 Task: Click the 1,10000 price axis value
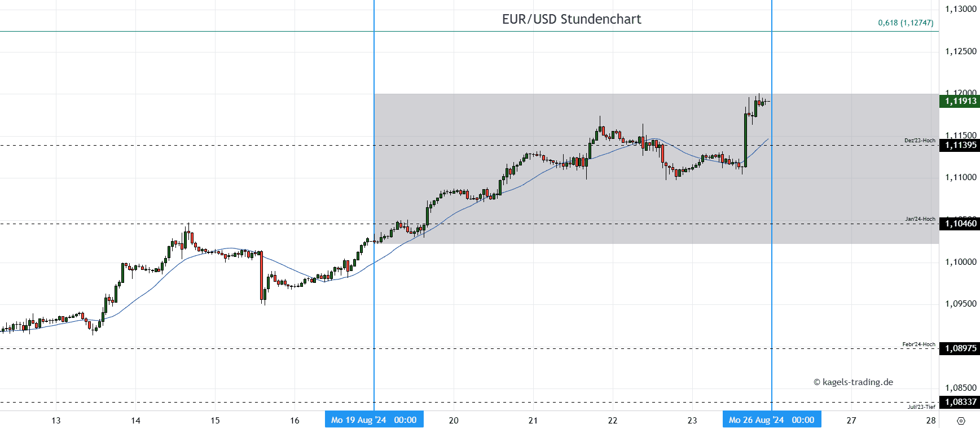[961, 262]
